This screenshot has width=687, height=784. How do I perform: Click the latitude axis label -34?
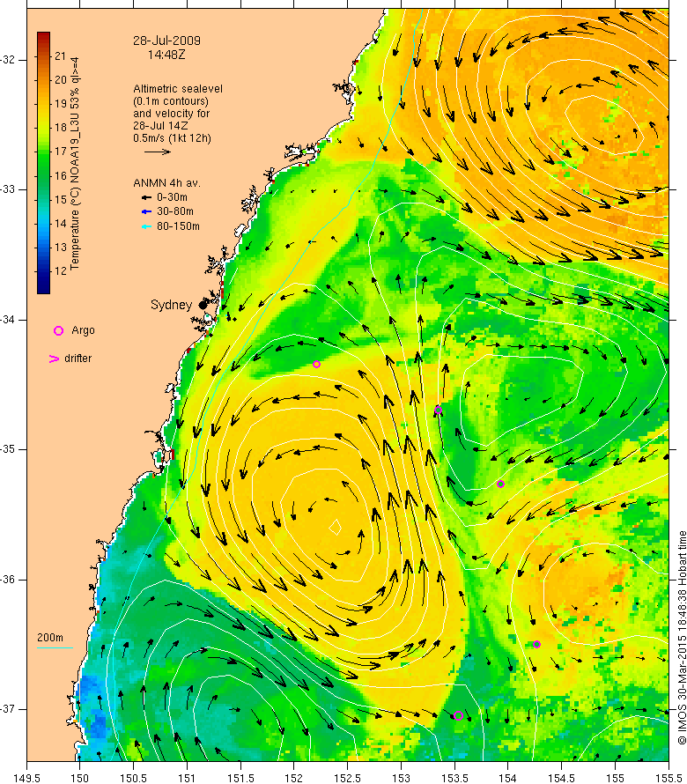pos(8,320)
